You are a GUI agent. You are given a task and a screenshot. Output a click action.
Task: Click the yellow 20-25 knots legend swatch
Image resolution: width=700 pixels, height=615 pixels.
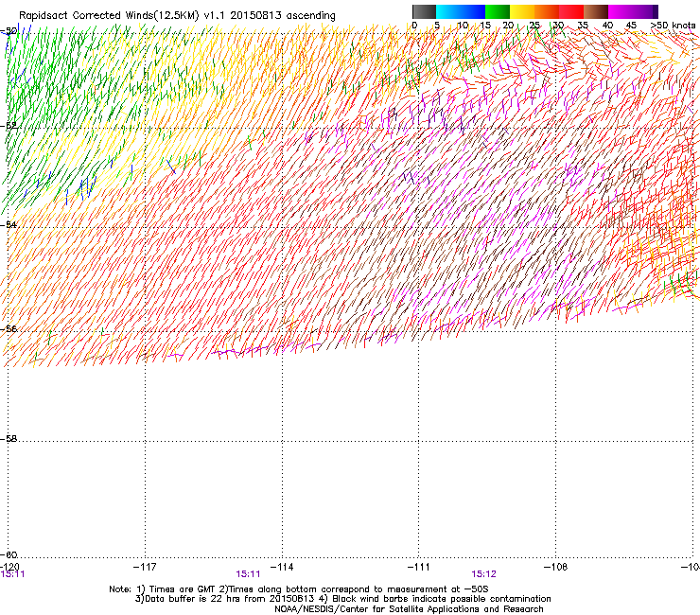tap(522, 11)
